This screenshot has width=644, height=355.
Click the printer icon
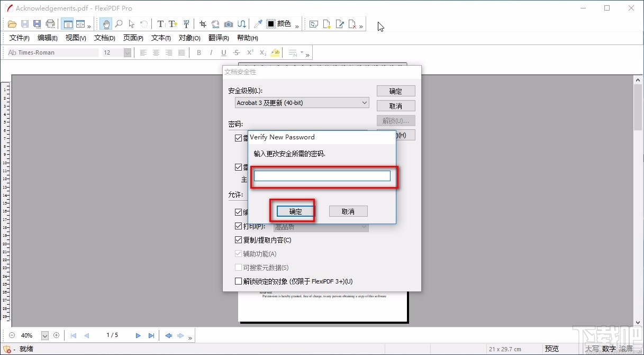pyautogui.click(x=50, y=24)
